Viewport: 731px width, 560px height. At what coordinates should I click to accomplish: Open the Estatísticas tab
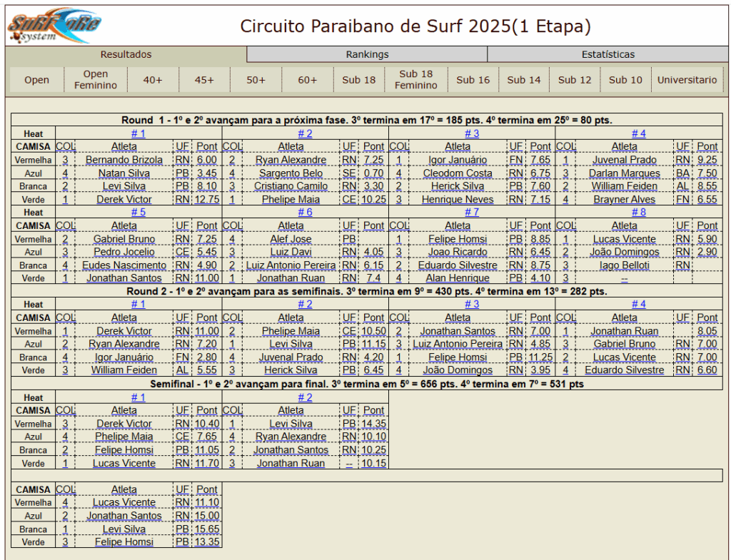pos(608,54)
